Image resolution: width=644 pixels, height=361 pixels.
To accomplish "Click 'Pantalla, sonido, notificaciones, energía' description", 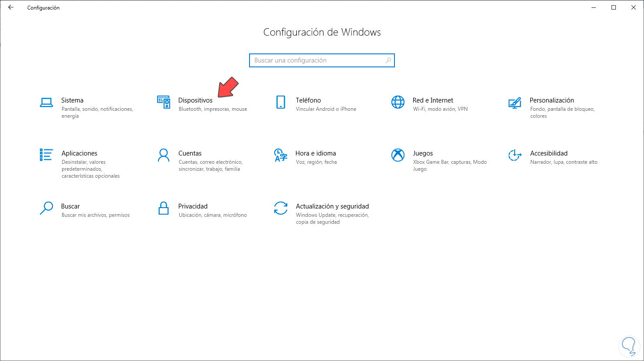I will coord(97,113).
